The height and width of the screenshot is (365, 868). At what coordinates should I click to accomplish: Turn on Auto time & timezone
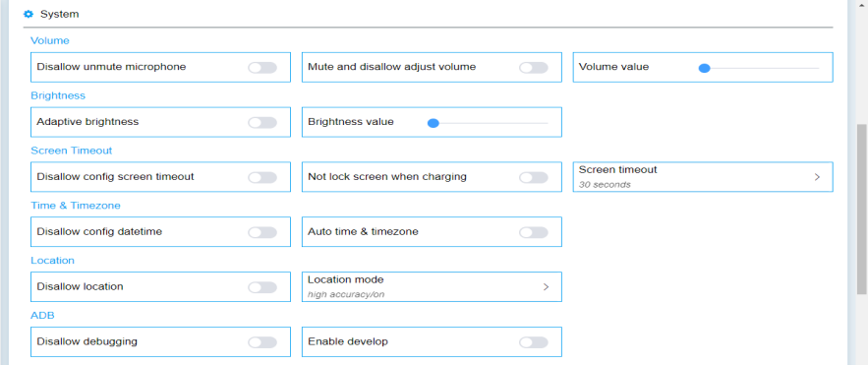pyautogui.click(x=534, y=232)
